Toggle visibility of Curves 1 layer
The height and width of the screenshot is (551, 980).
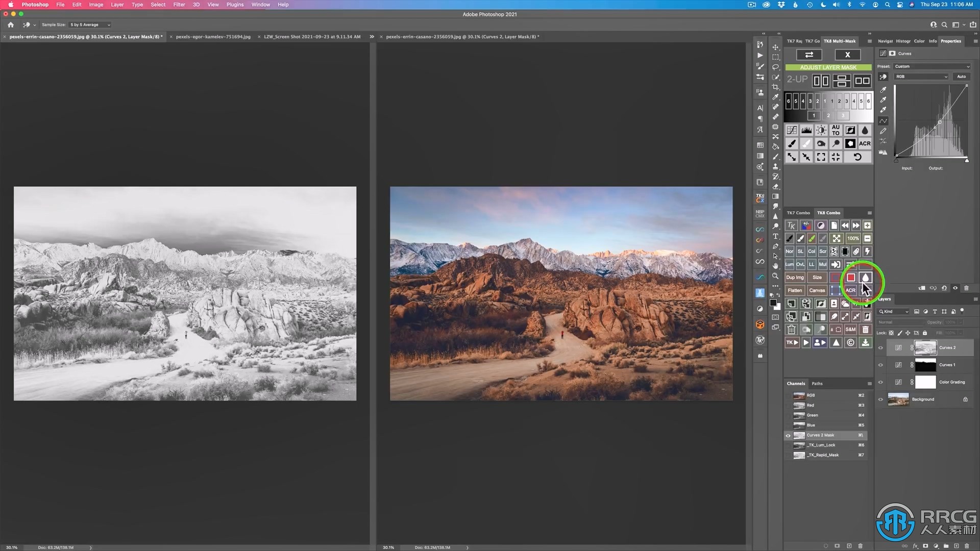(881, 364)
